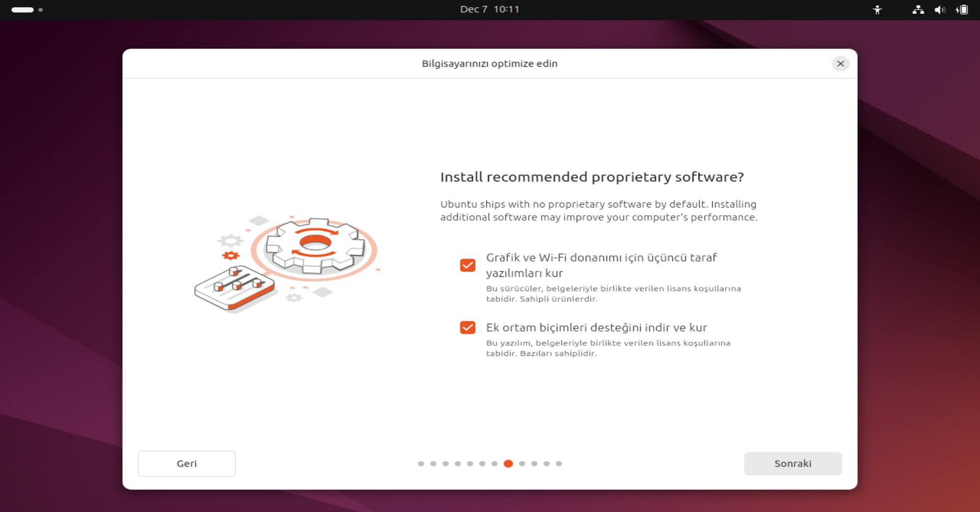The width and height of the screenshot is (980, 512).
Task: Select the first page indicator dot
Action: [421, 464]
